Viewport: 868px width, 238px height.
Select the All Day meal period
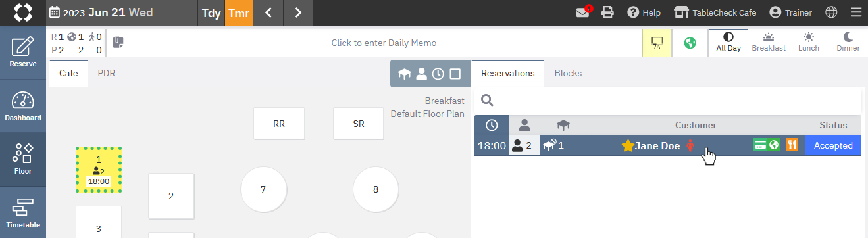(x=728, y=42)
